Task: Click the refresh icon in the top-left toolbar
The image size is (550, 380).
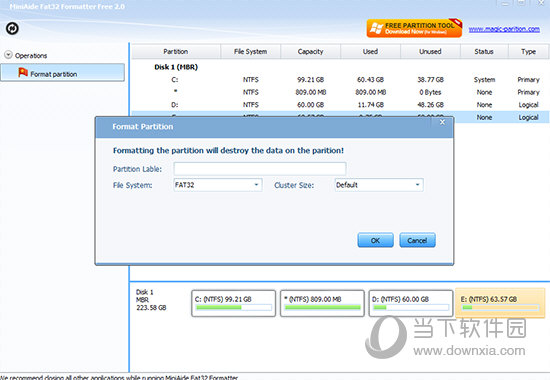Action: (x=12, y=28)
